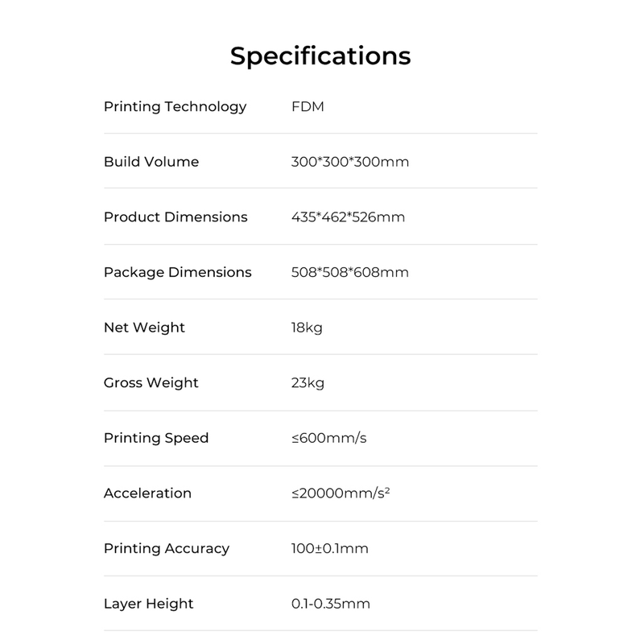The height and width of the screenshot is (644, 644).
Task: Click the Specifications heading
Action: [320, 56]
